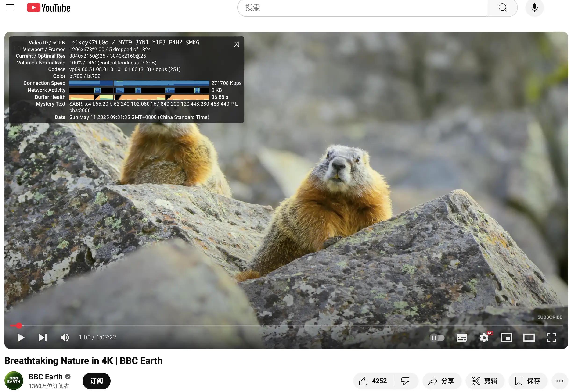Click the search text field

coord(363,8)
